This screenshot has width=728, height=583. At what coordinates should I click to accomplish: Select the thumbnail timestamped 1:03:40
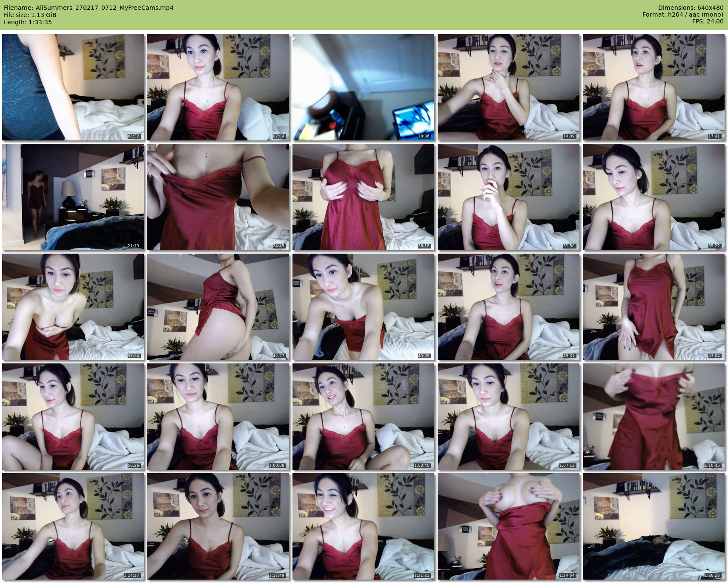coord(363,416)
